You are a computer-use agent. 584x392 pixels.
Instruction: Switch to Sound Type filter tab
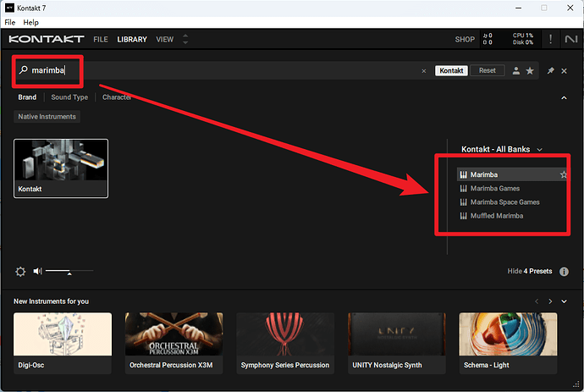pos(69,97)
